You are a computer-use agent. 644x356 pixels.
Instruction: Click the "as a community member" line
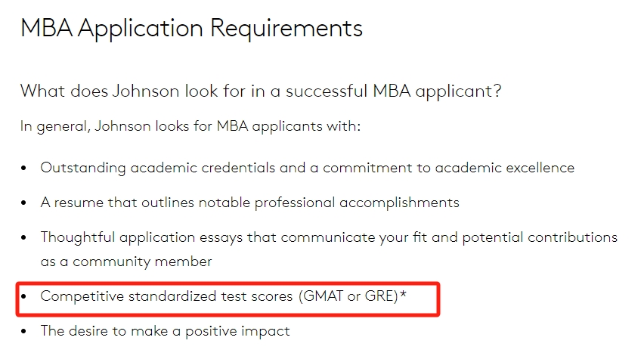point(126,262)
